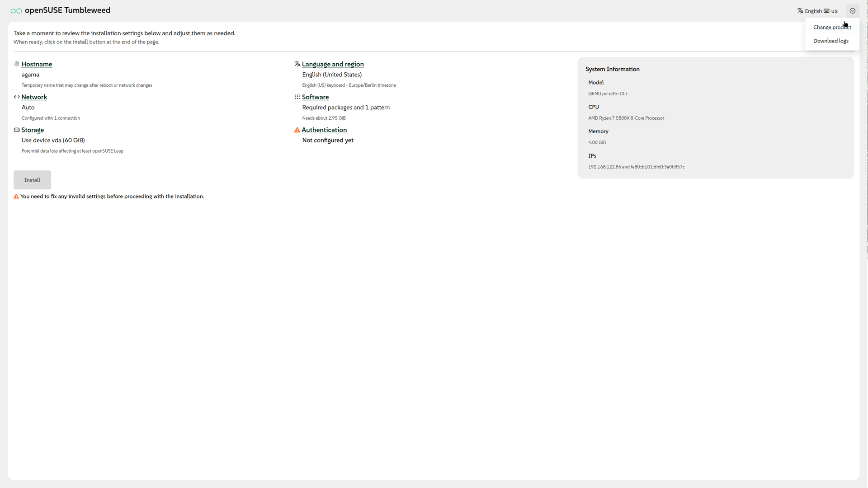
Task: Open Language and region settings
Action: [x=332, y=64]
